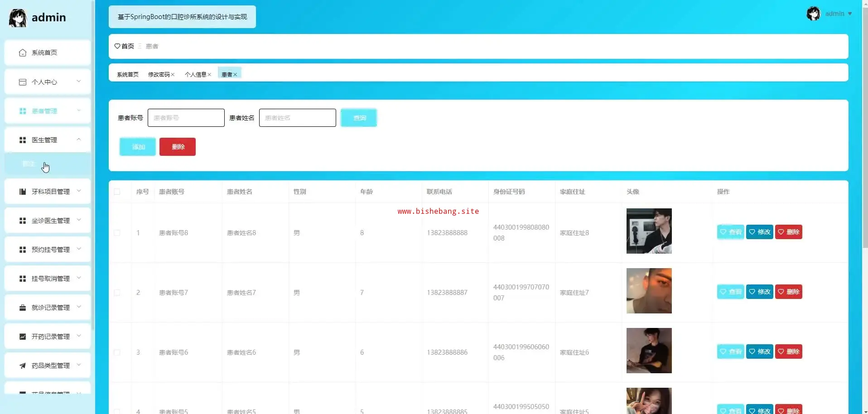Click the grid icon beside 预约挂号管理
868x414 pixels.
(23, 250)
